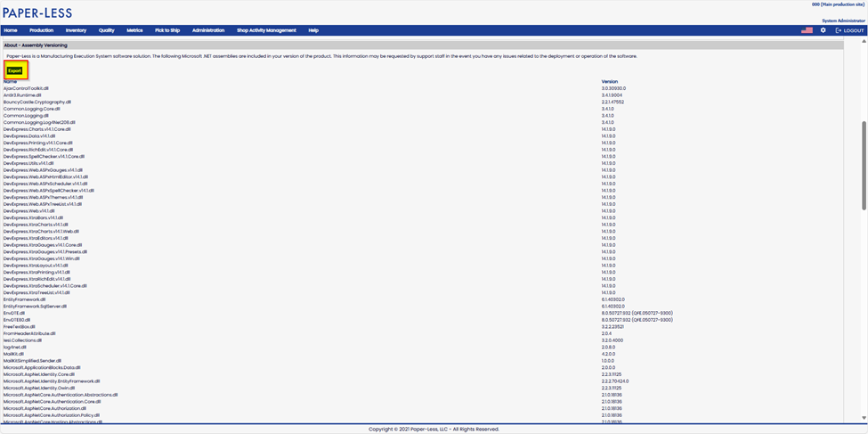Click version 2.2.1.47552 value

pos(612,102)
